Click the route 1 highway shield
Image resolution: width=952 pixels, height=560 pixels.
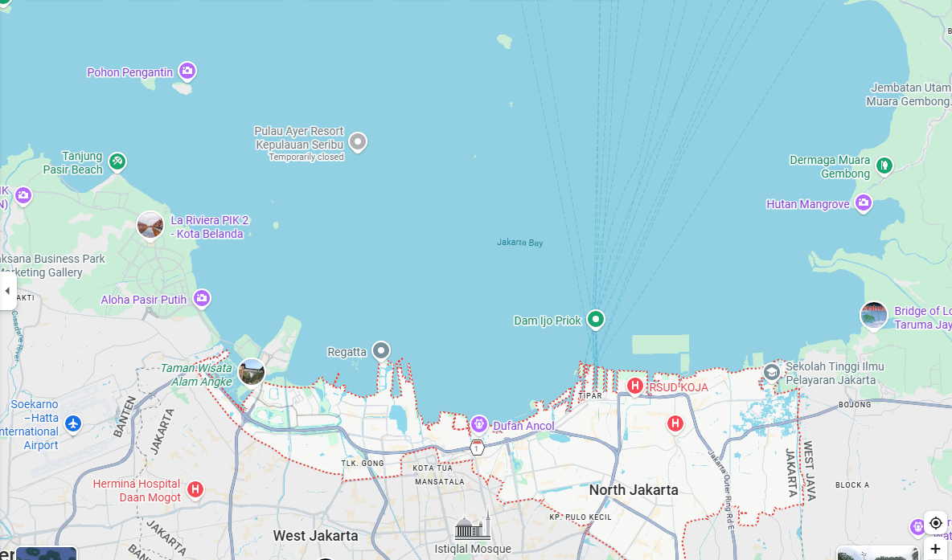click(x=478, y=448)
